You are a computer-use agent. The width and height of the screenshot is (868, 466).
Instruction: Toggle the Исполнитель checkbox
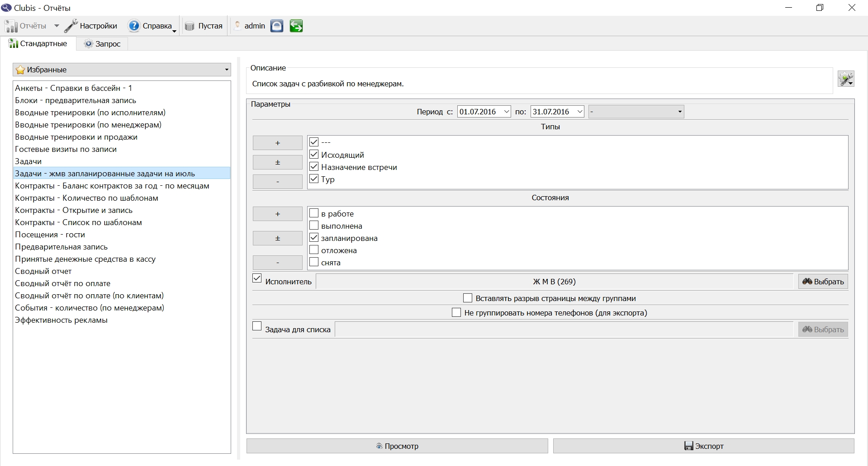[257, 278]
